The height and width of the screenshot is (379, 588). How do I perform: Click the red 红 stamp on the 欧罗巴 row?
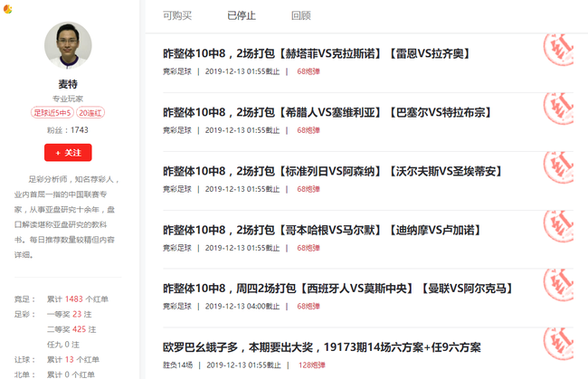[558, 344]
